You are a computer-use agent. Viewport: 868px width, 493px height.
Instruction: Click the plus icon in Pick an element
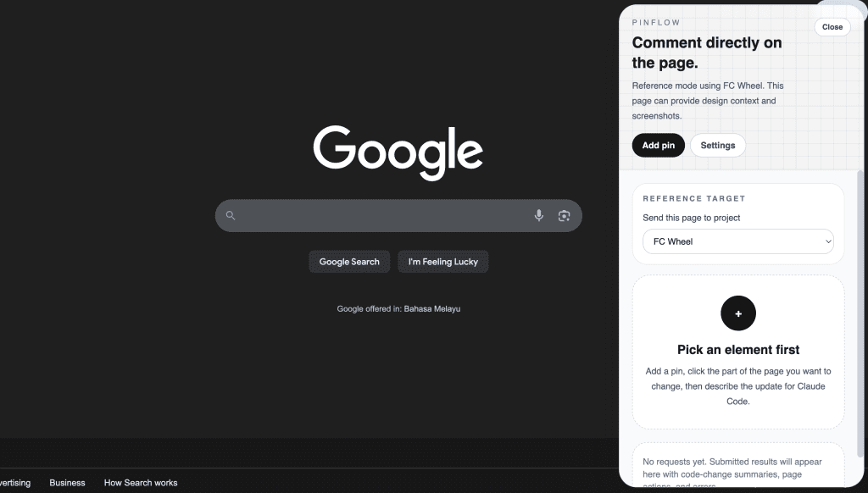[x=738, y=313]
